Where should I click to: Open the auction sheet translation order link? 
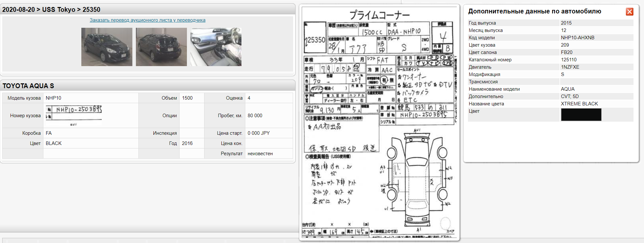(x=147, y=20)
